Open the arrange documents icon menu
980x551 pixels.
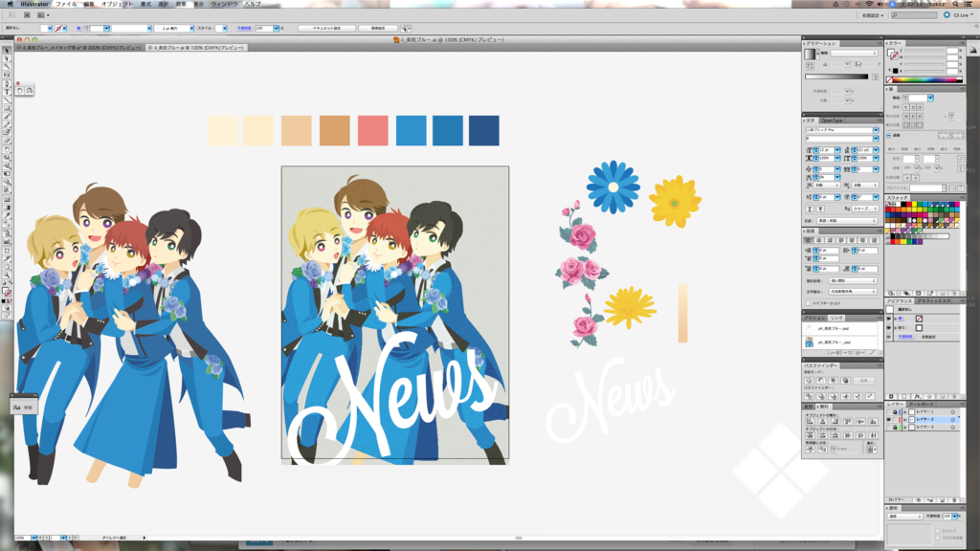[x=42, y=15]
